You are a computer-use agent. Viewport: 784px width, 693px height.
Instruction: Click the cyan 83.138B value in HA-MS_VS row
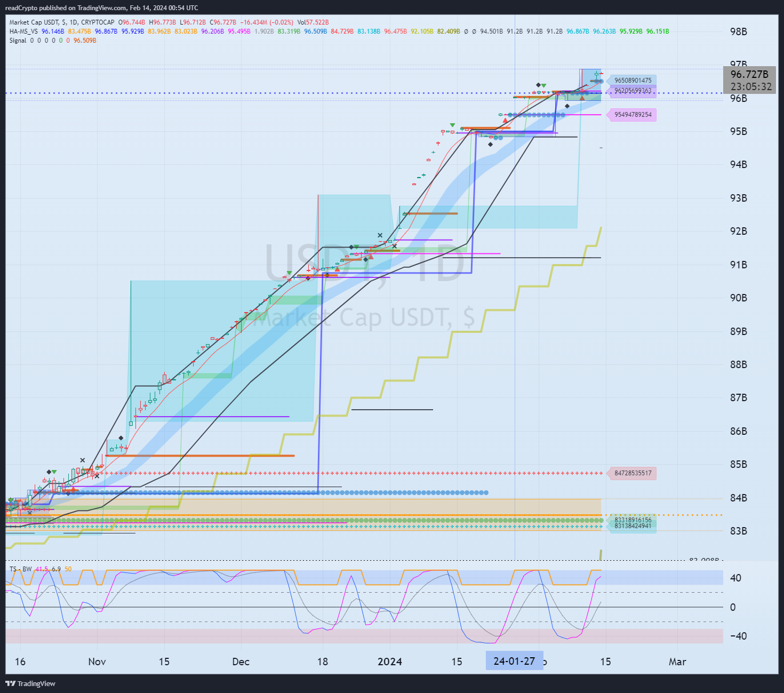[x=369, y=31]
